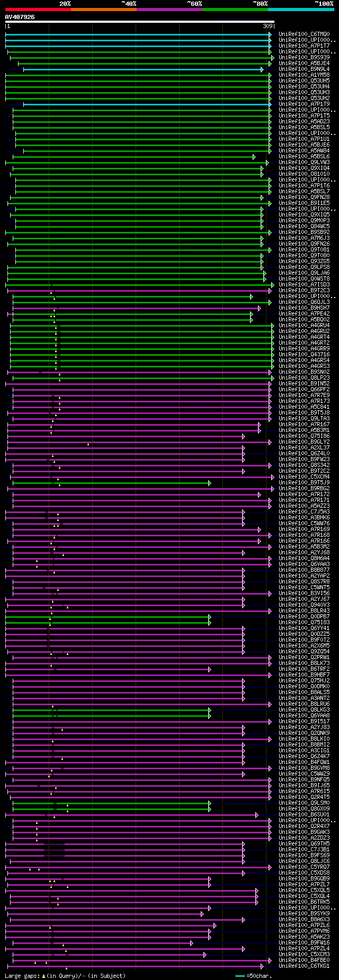339x980 pixels.
Task: Click UniRef100_Q9T081
Action: [304, 250]
